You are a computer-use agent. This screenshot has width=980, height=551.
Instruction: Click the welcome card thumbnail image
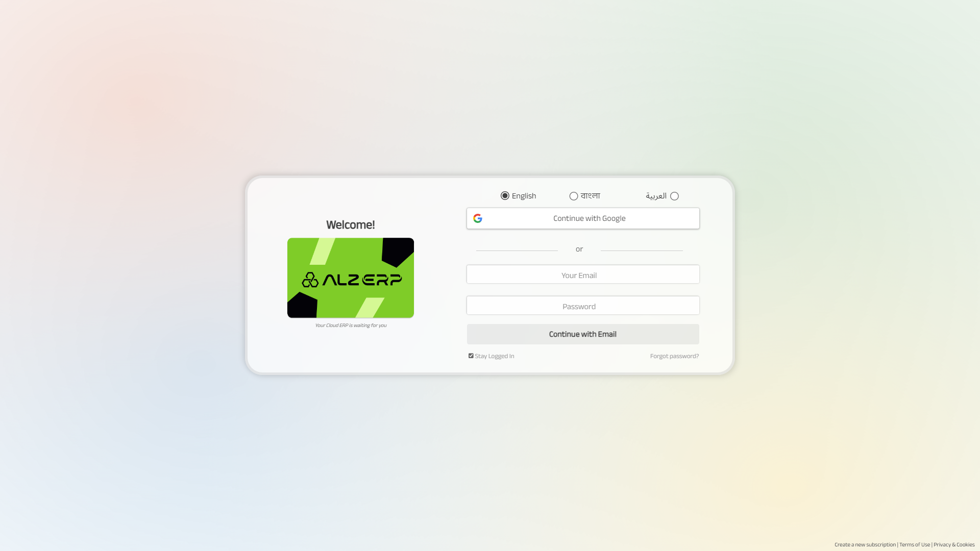(350, 277)
